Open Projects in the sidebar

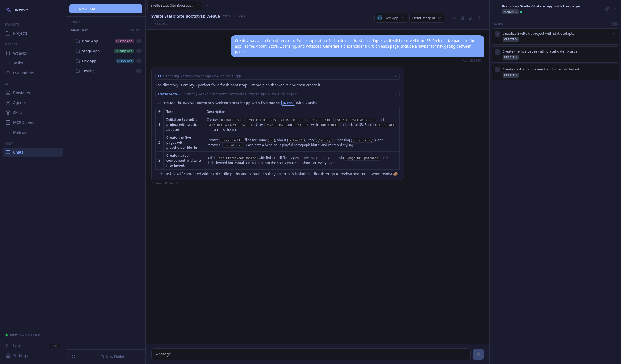[x=33, y=33]
